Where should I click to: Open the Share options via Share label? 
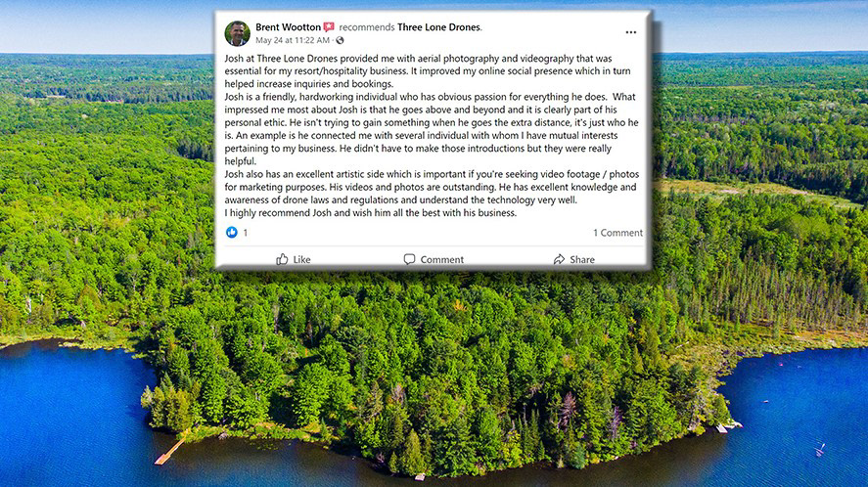pos(582,259)
